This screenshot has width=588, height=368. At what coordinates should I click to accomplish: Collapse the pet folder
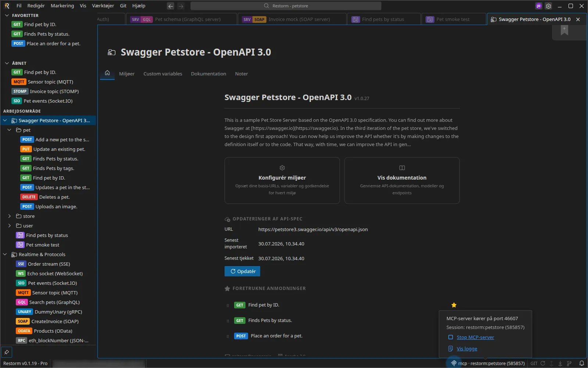click(10, 130)
